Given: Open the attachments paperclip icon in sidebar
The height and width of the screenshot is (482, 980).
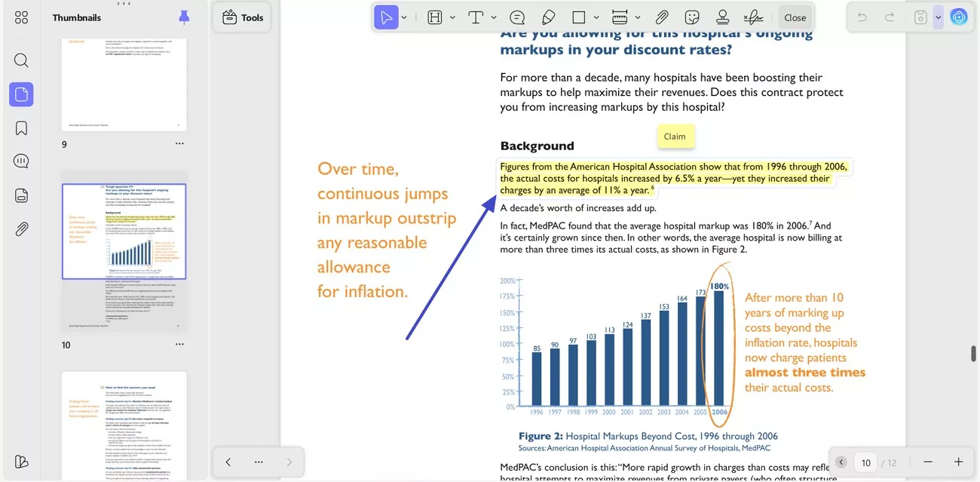Looking at the screenshot, I should [x=21, y=229].
